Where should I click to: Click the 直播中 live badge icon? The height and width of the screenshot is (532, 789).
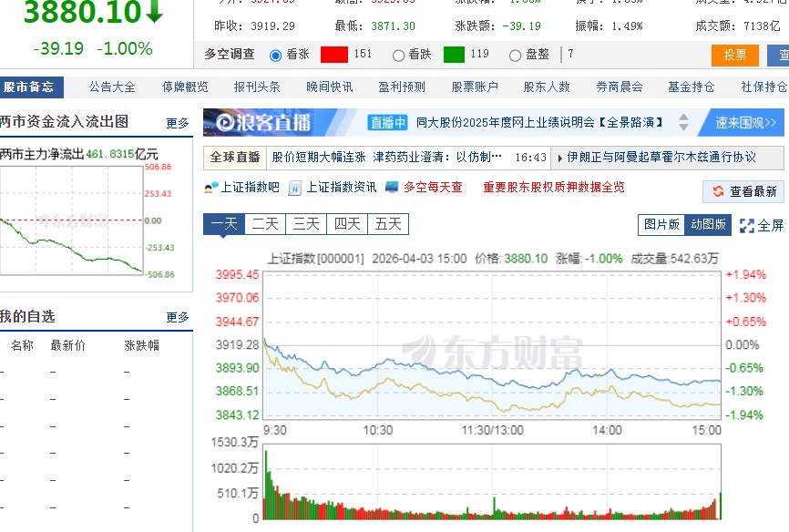click(x=386, y=122)
